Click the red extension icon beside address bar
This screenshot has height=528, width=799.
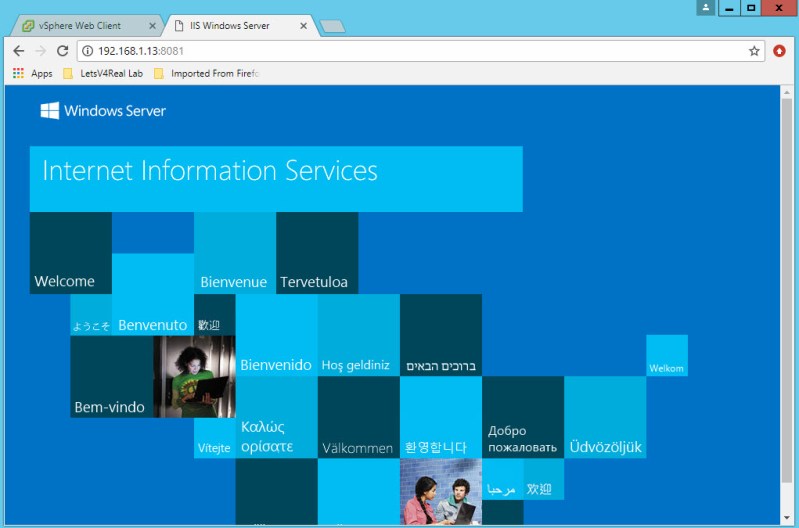pos(780,51)
